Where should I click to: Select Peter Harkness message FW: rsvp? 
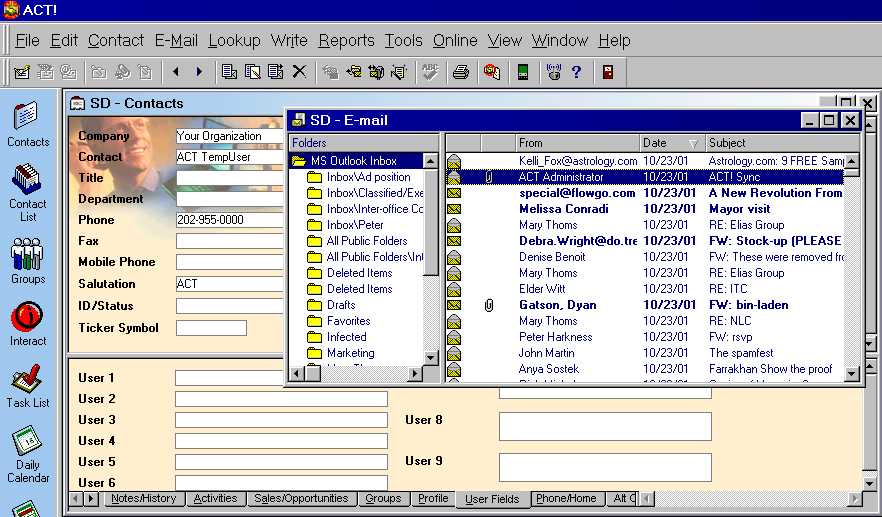click(645, 337)
